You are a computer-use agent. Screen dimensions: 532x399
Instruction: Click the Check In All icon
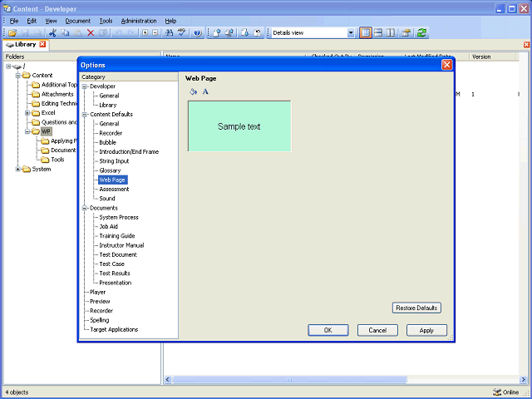[229, 33]
